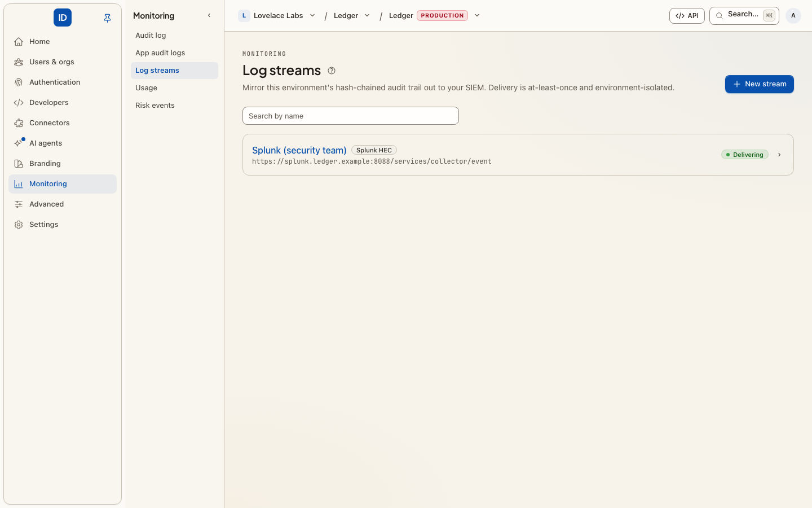Image resolution: width=812 pixels, height=508 pixels.
Task: Click the ID logo icon
Action: click(x=63, y=17)
